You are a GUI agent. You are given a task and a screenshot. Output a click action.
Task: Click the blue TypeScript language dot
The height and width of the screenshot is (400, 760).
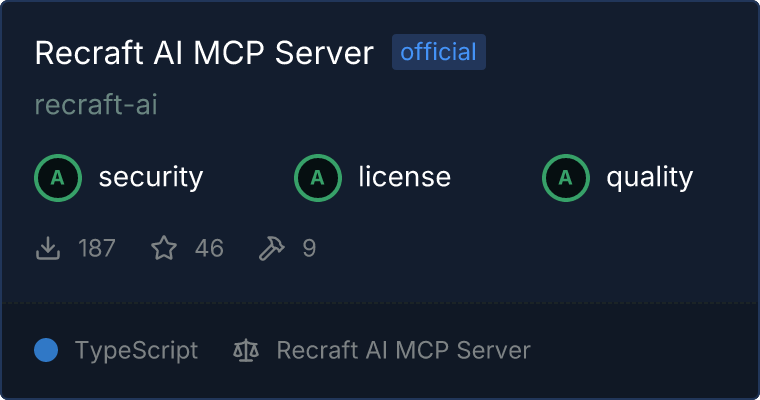(46, 350)
